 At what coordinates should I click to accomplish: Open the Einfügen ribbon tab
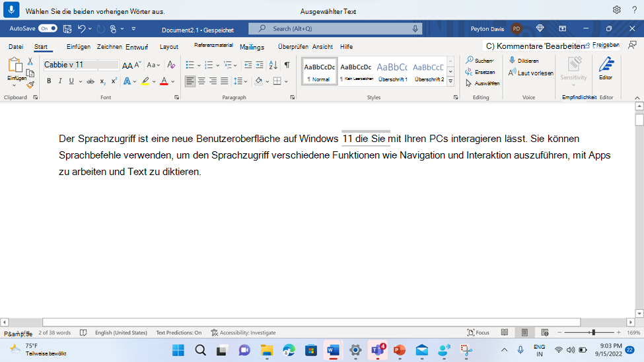point(79,47)
